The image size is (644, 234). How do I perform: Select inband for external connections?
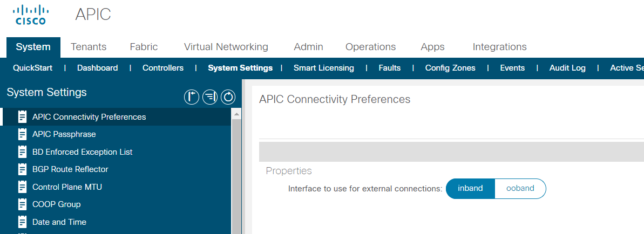(470, 188)
